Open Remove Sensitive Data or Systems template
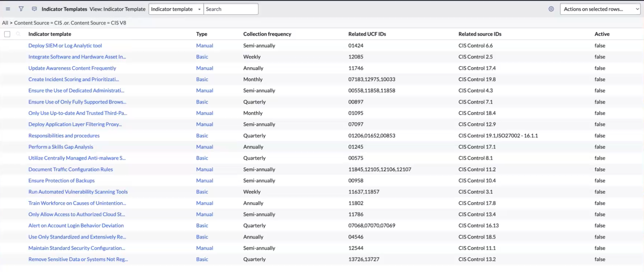 click(x=78, y=259)
